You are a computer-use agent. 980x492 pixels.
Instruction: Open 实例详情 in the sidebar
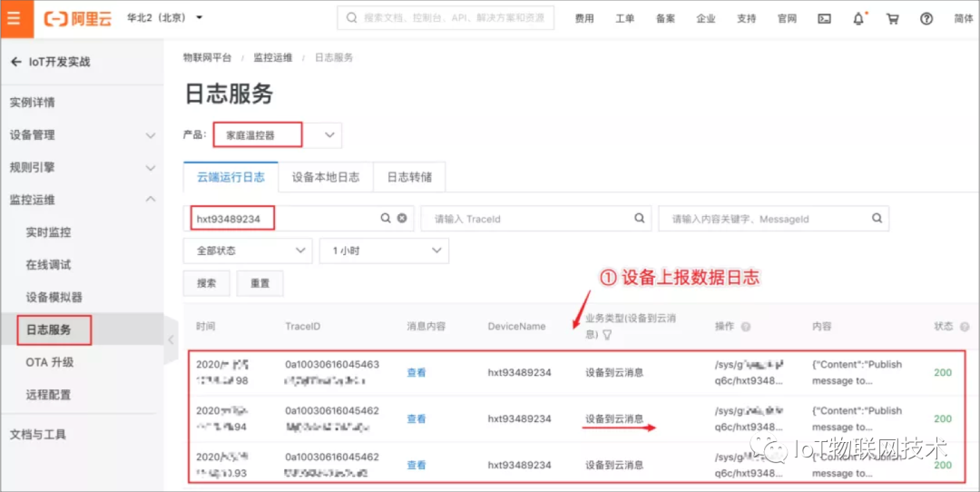(32, 102)
